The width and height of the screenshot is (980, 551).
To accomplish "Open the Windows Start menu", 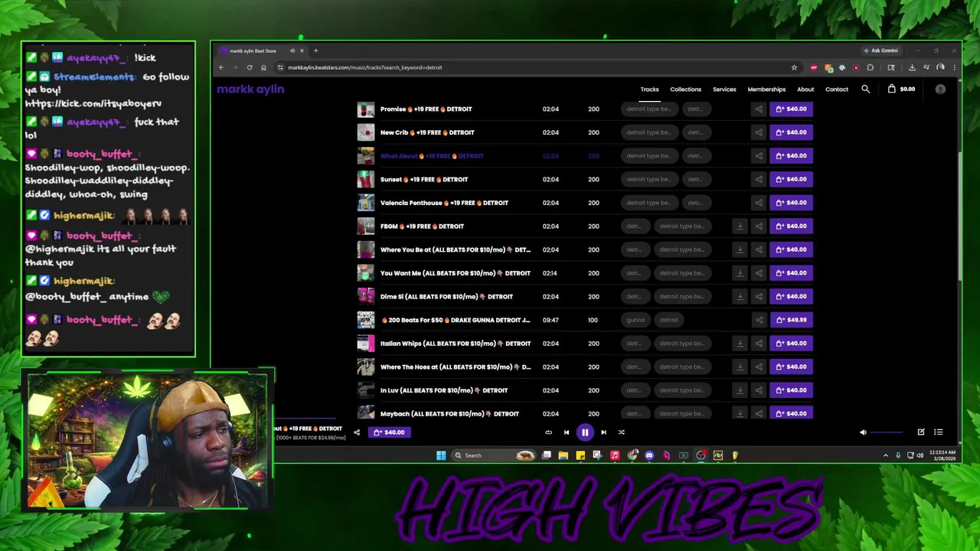I will [441, 455].
